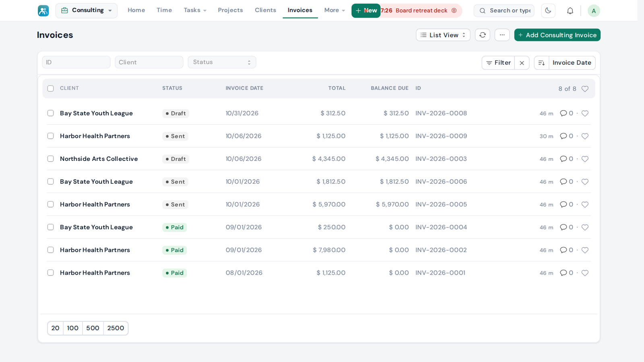Like invoice INV-2026-0003 heart
The width and height of the screenshot is (644, 362).
coord(585,159)
